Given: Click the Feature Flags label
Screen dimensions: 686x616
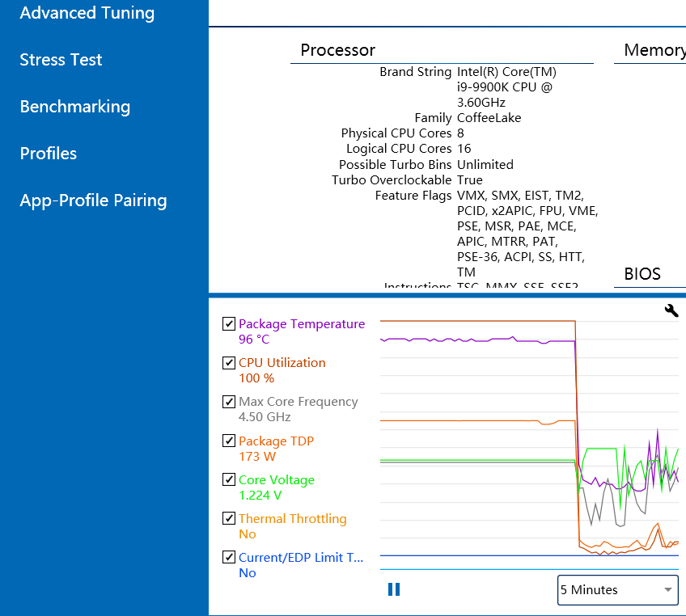Looking at the screenshot, I should [413, 196].
